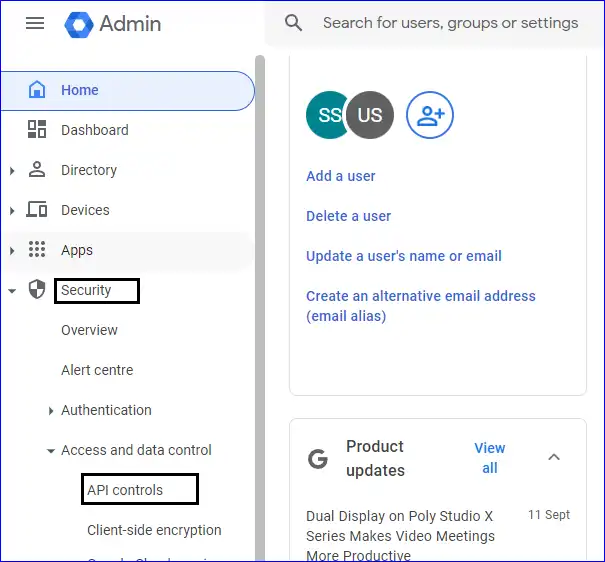This screenshot has height=562, width=605.
Task: Expand the Authentication submenu arrow
Action: click(51, 411)
